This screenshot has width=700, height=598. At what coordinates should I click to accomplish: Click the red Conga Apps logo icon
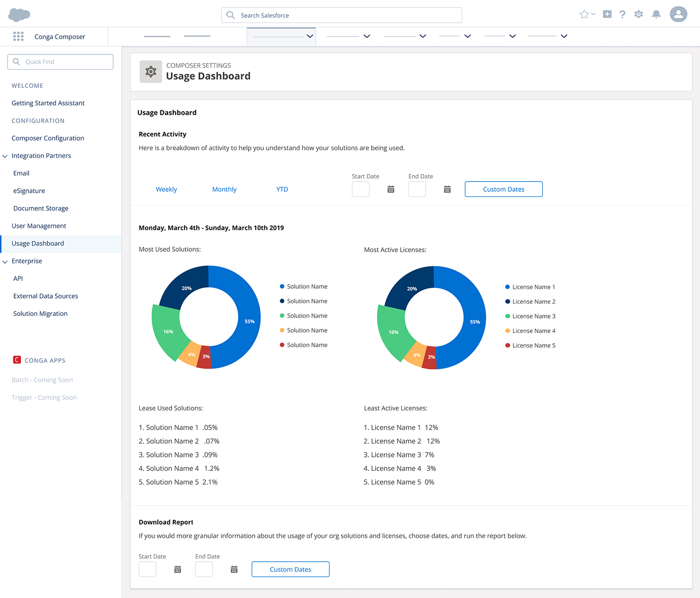click(17, 360)
